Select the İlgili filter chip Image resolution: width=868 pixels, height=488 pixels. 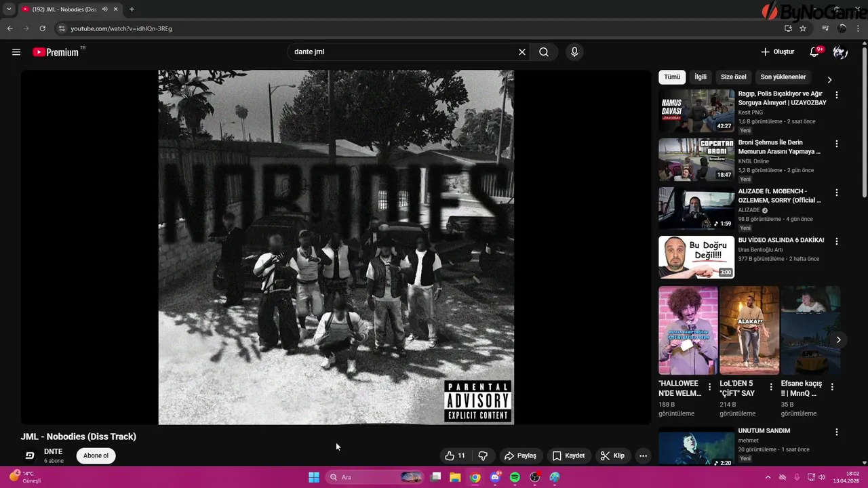701,77
